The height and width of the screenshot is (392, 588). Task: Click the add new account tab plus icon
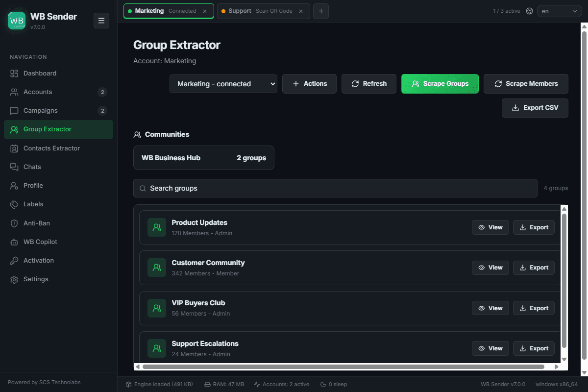321,11
